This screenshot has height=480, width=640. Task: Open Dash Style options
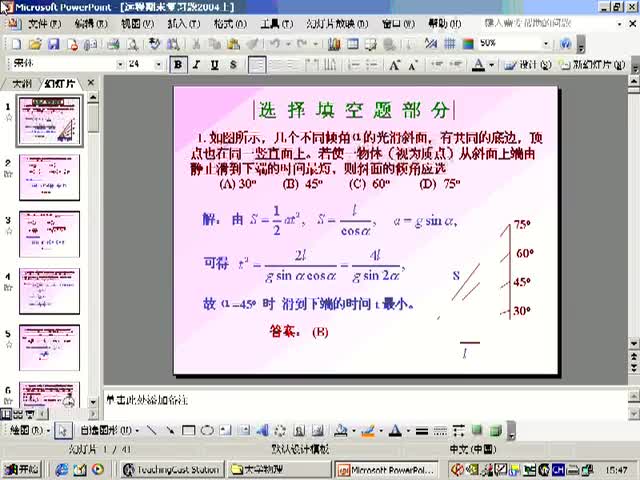pyautogui.click(x=440, y=430)
